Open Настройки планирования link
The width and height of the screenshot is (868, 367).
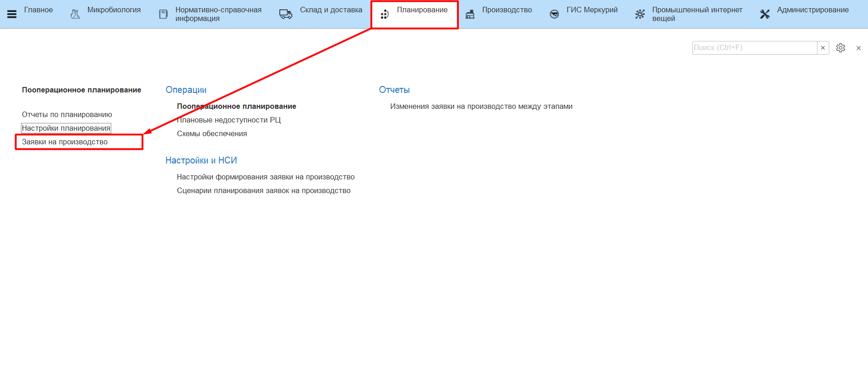66,128
